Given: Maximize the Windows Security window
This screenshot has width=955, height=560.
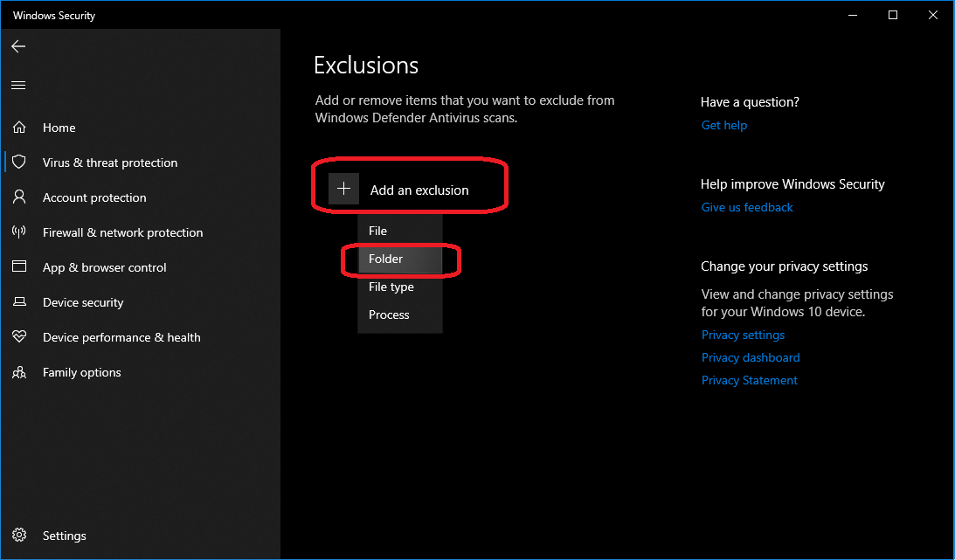Looking at the screenshot, I should 893,15.
